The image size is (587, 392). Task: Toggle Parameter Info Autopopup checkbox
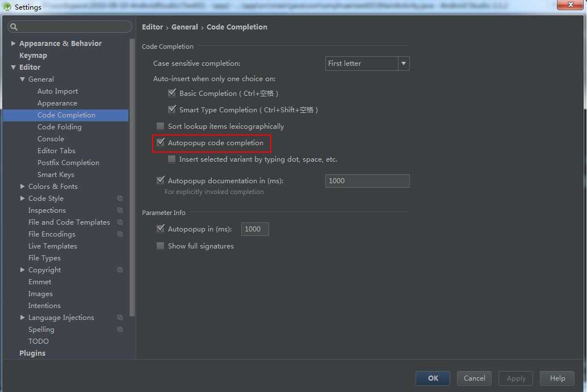160,229
